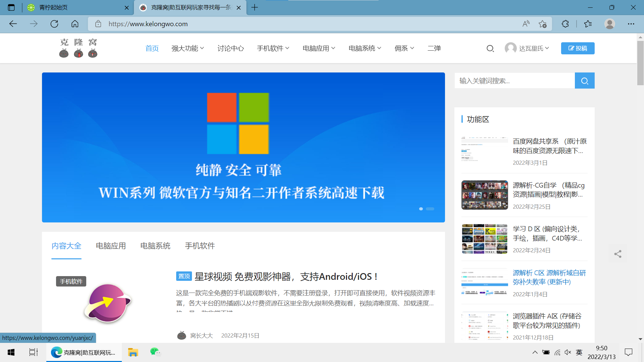The width and height of the screenshot is (644, 362).
Task: Click the network tray icon
Action: (x=557, y=352)
